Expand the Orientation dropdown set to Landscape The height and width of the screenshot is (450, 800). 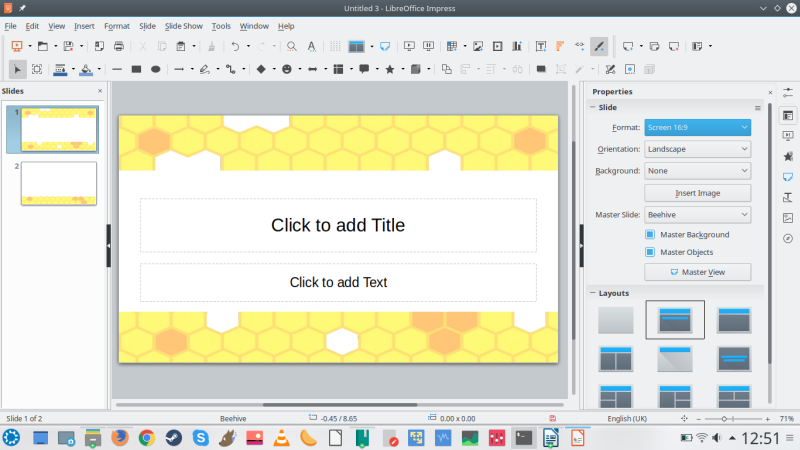(x=697, y=149)
